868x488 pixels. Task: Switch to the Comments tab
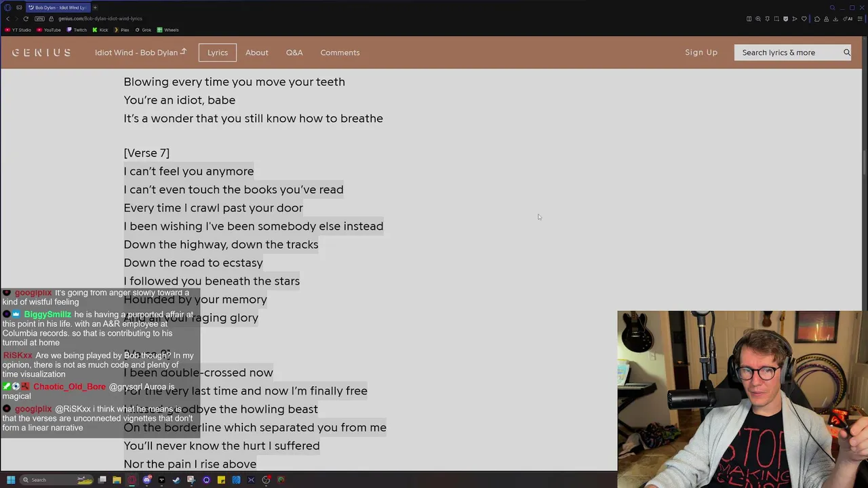[340, 52]
